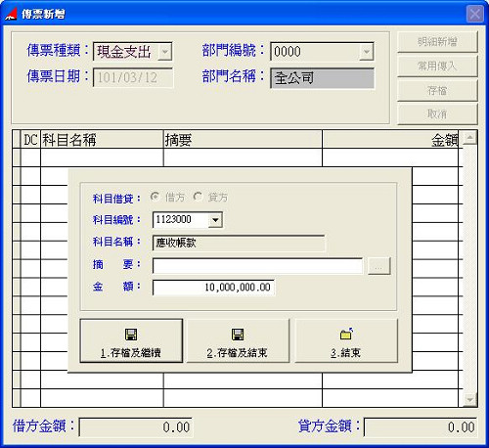Click the 常用傳入 button

[x=437, y=67]
